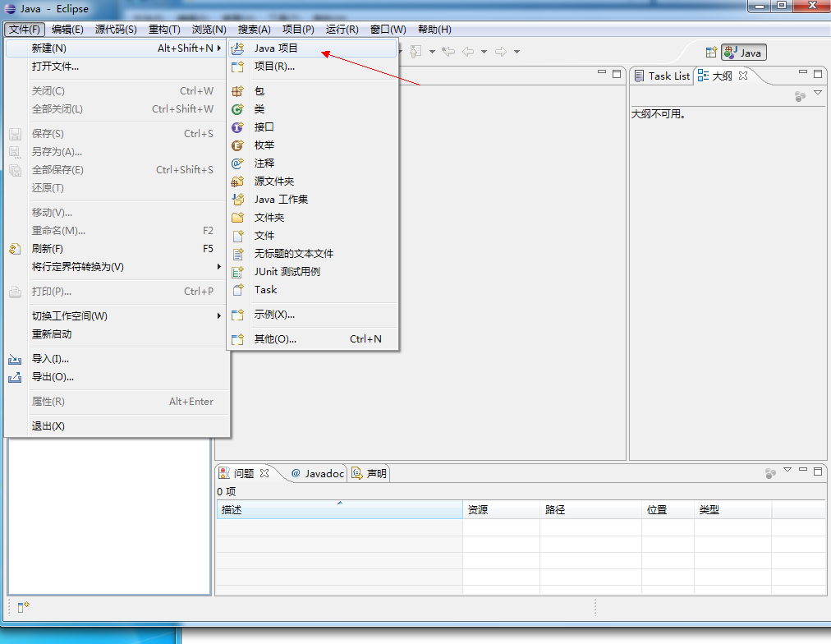Image resolution: width=831 pixels, height=644 pixels.
Task: Click the forward navigation arrow
Action: click(501, 52)
